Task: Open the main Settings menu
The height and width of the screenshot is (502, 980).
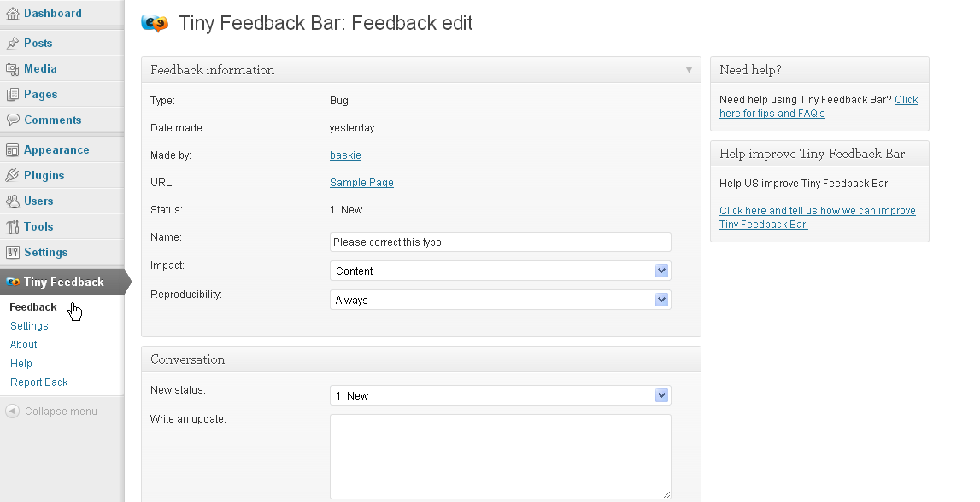Action: 45,252
